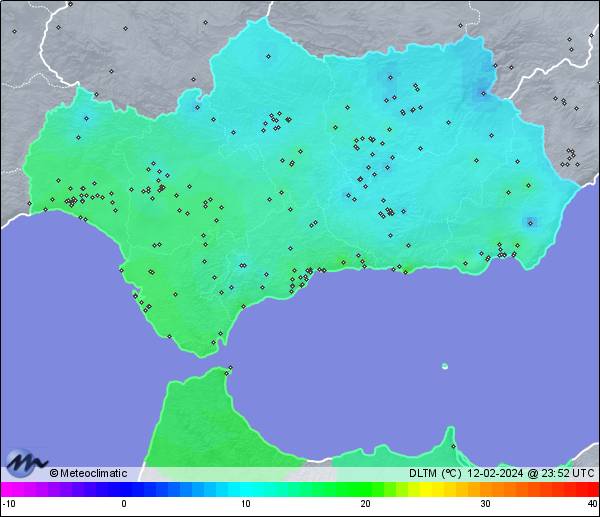Click the cyan band above the 10 label

pos(246,489)
